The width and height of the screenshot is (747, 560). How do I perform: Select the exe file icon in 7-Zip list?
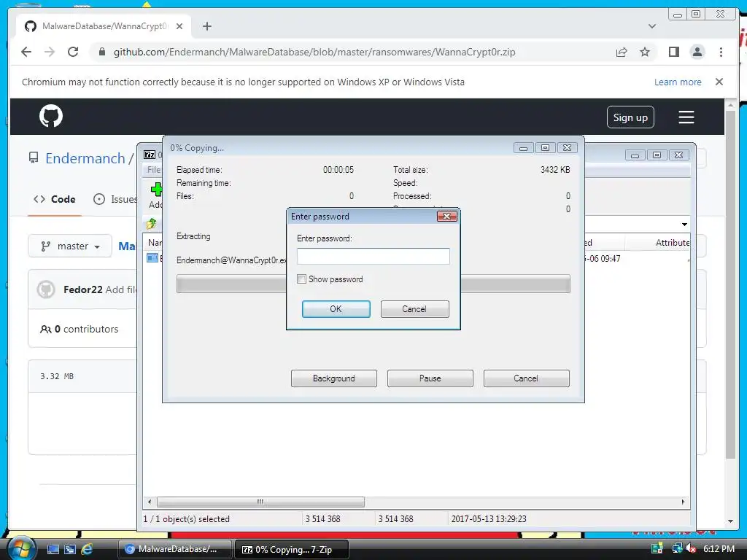pyautogui.click(x=152, y=258)
